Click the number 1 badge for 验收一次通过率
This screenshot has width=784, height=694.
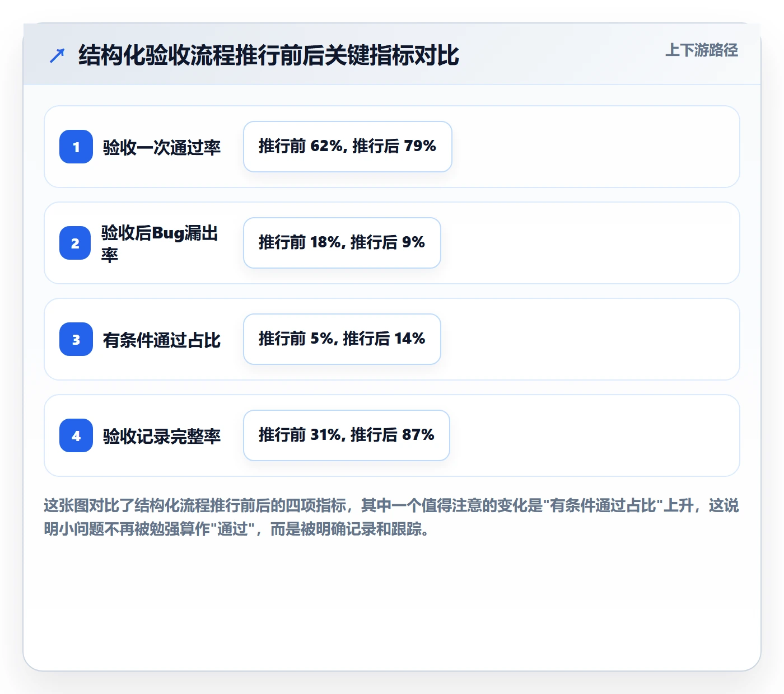click(76, 147)
